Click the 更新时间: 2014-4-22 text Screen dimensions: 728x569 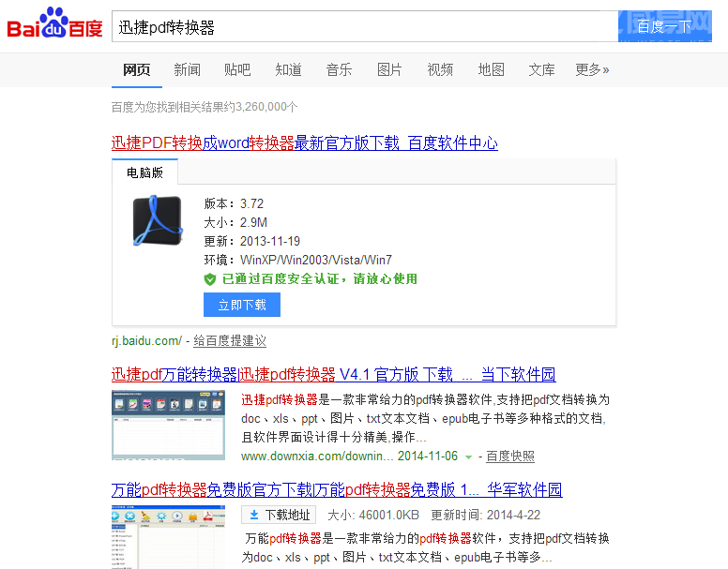click(486, 515)
